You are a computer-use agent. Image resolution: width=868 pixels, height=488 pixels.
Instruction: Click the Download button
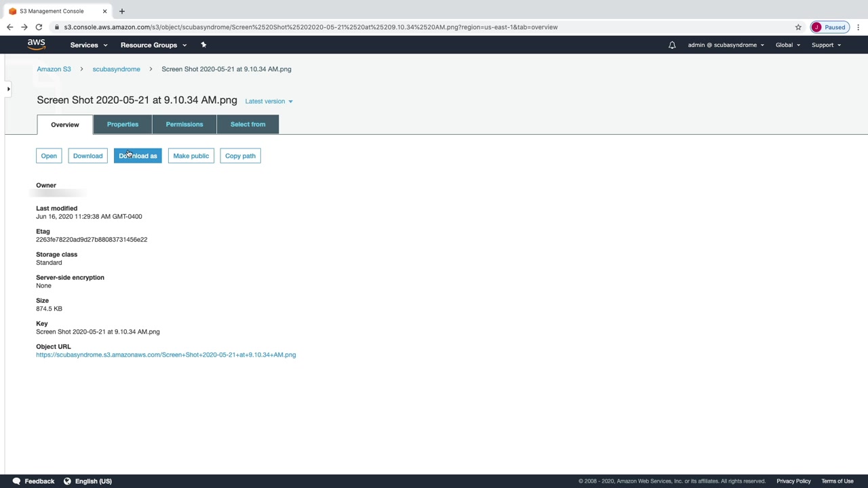coord(88,156)
